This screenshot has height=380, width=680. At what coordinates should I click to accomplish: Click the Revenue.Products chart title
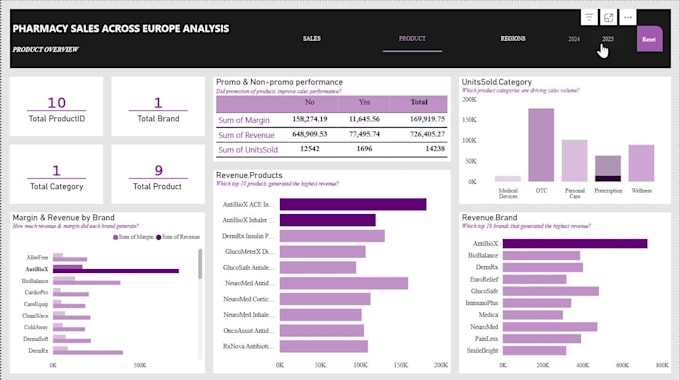click(249, 175)
